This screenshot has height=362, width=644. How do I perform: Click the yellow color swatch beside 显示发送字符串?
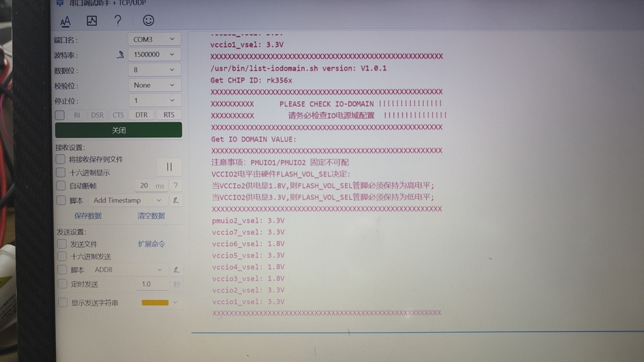coord(156,302)
